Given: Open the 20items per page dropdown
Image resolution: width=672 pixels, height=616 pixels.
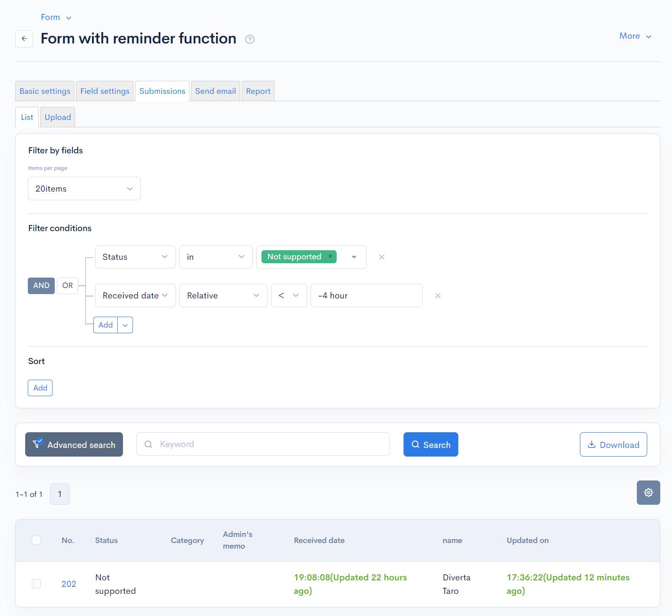Looking at the screenshot, I should (x=84, y=189).
